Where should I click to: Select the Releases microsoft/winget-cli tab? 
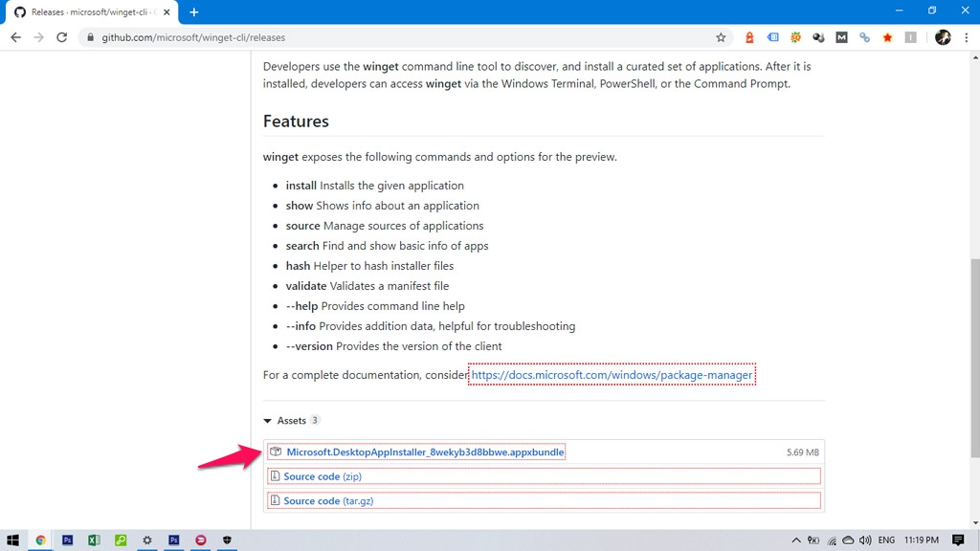click(92, 11)
